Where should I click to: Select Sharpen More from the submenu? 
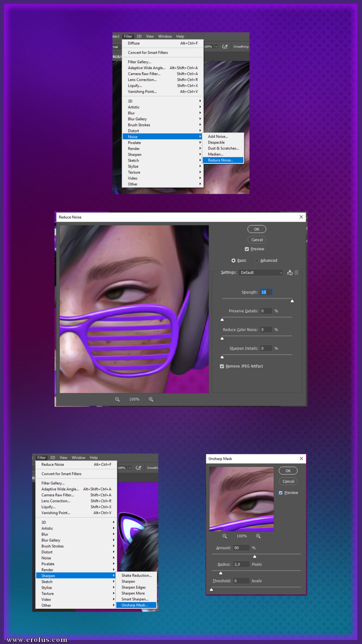click(136, 593)
